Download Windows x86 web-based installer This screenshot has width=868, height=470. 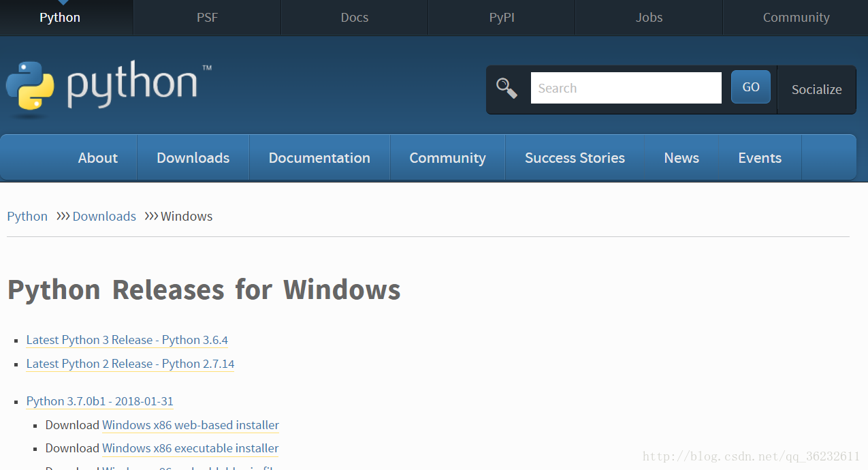tap(191, 425)
